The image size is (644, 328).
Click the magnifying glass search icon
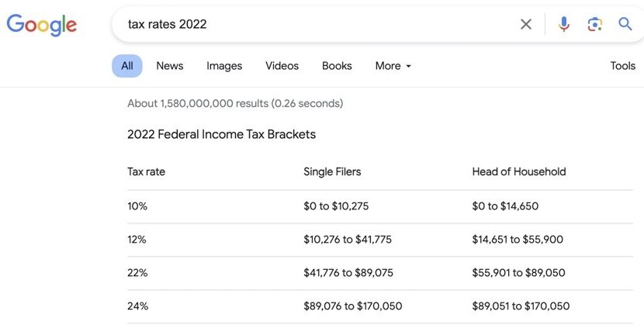click(625, 24)
